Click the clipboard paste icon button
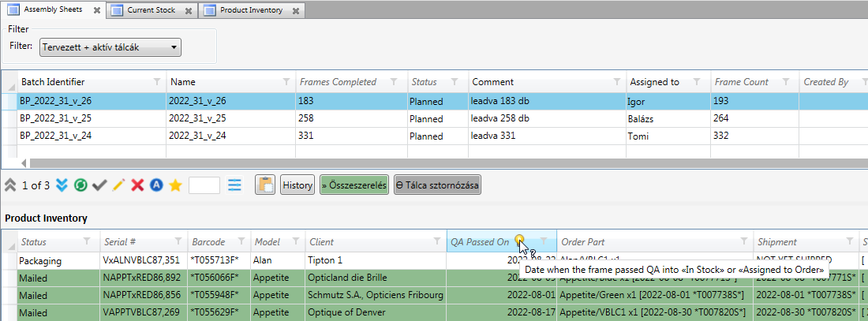This screenshot has width=868, height=321. pyautogui.click(x=265, y=185)
